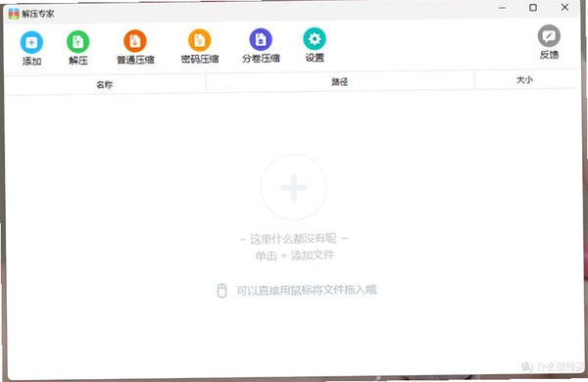
Task: Close the 解压专家 window
Action: pos(564,7)
